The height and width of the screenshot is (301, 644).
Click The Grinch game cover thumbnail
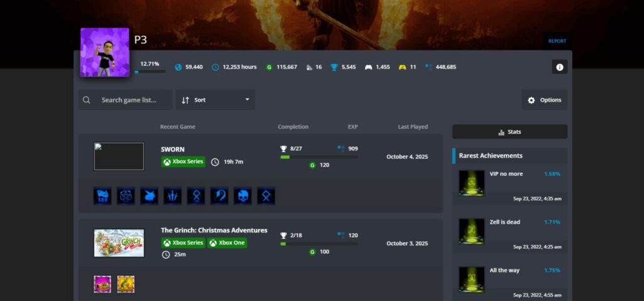(119, 243)
